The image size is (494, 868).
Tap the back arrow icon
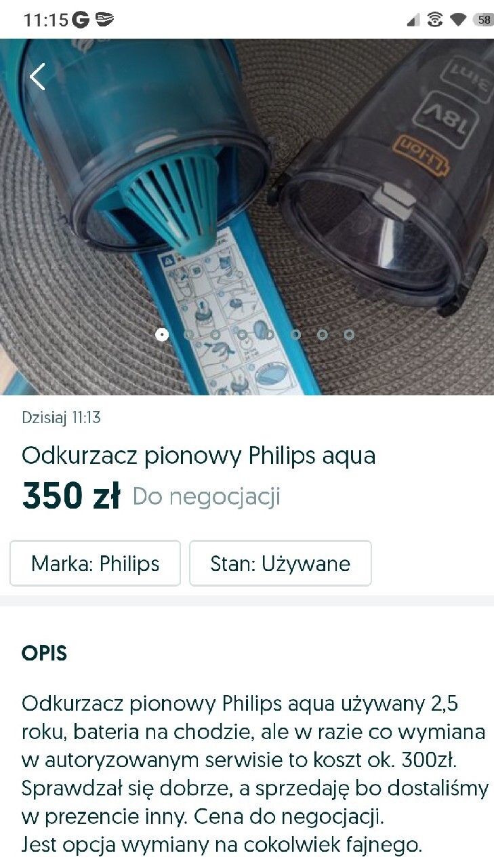coord(37,77)
